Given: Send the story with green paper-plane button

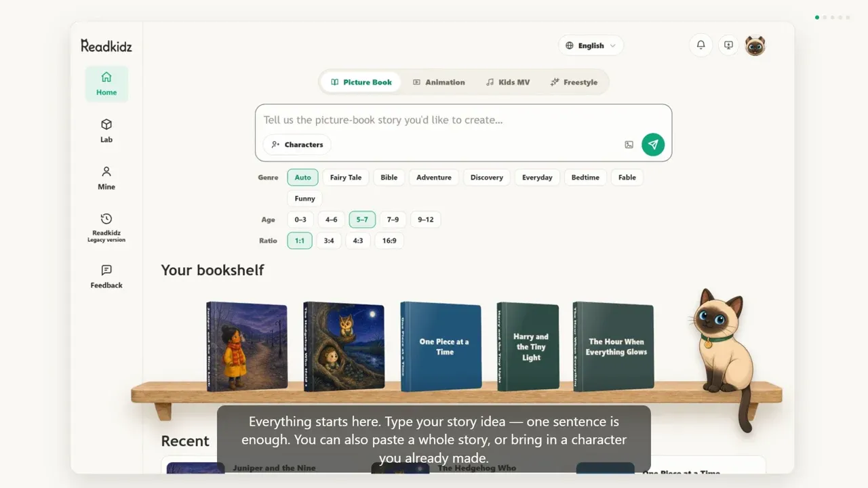Looking at the screenshot, I should pos(653,144).
